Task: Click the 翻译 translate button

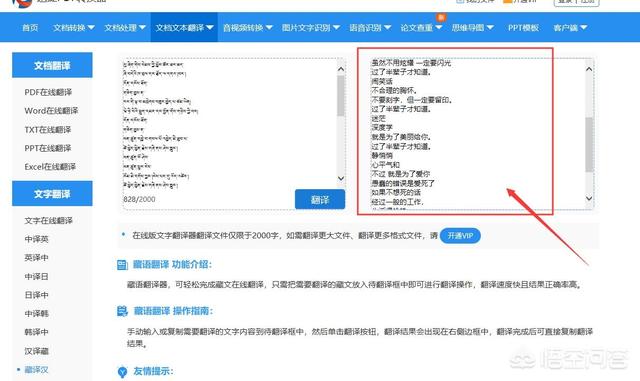Action: click(x=320, y=199)
